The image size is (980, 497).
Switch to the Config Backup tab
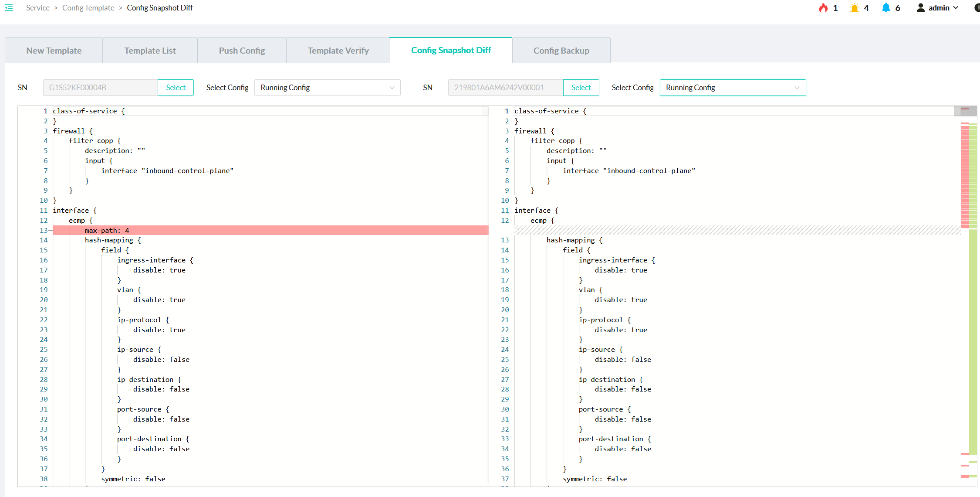click(x=561, y=51)
